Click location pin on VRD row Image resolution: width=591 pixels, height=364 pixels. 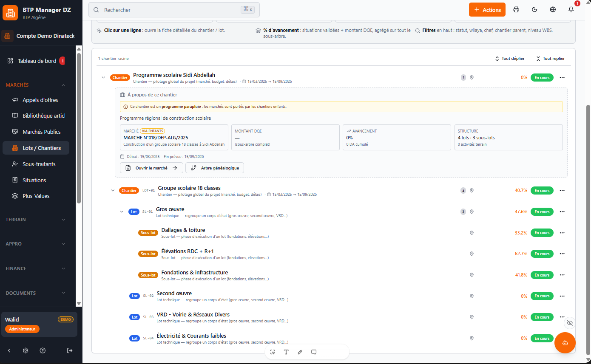(472, 317)
